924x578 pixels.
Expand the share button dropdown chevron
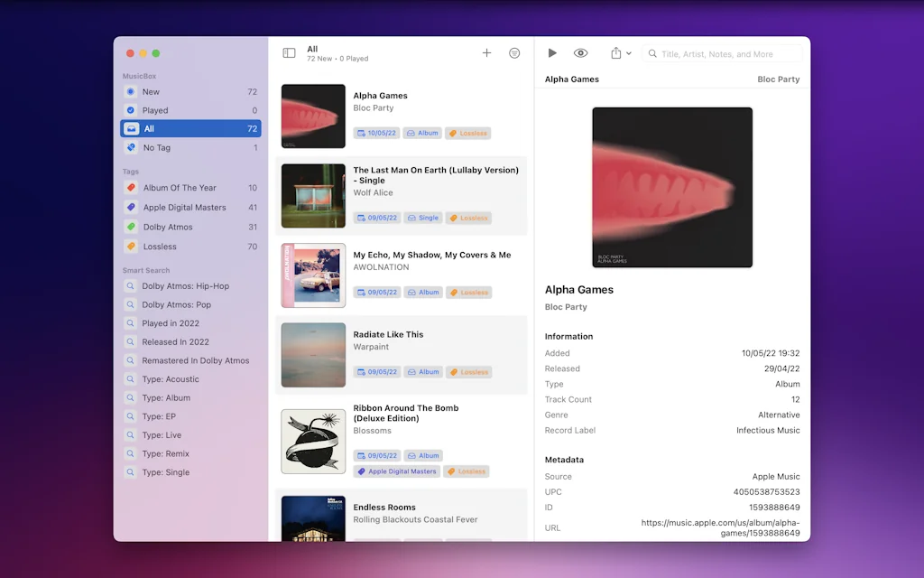(x=627, y=52)
